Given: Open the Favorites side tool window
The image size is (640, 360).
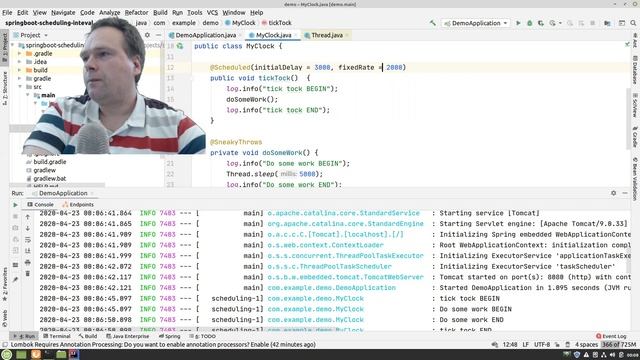Looking at the screenshot, I should [x=5, y=283].
